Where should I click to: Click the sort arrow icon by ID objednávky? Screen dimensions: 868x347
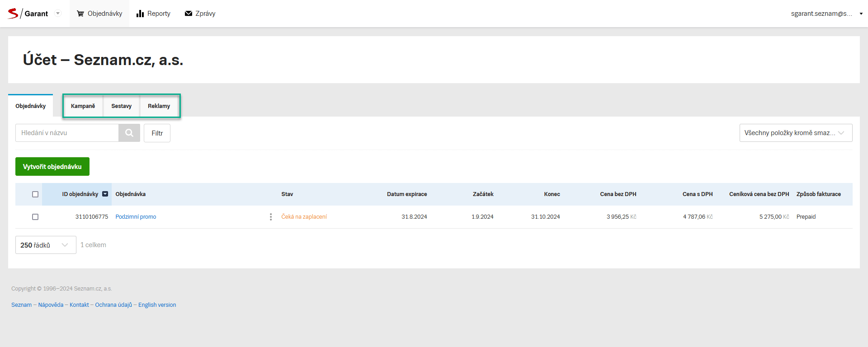click(x=105, y=194)
